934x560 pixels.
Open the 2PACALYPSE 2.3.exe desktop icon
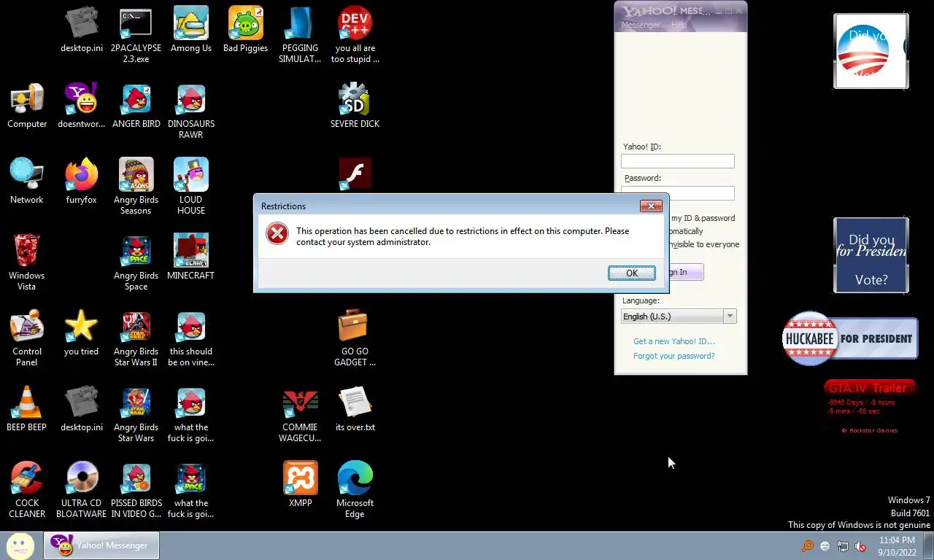click(x=136, y=35)
